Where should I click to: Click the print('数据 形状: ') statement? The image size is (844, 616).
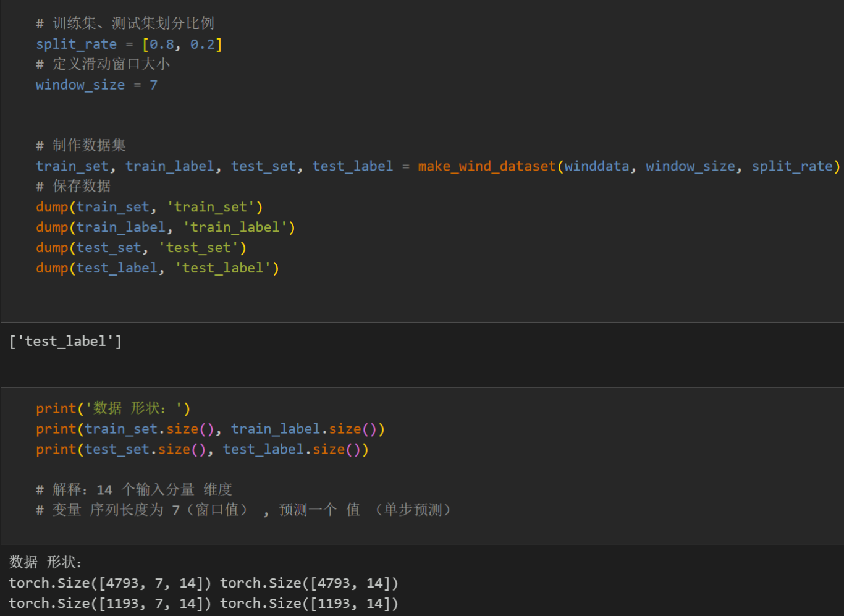[113, 409]
